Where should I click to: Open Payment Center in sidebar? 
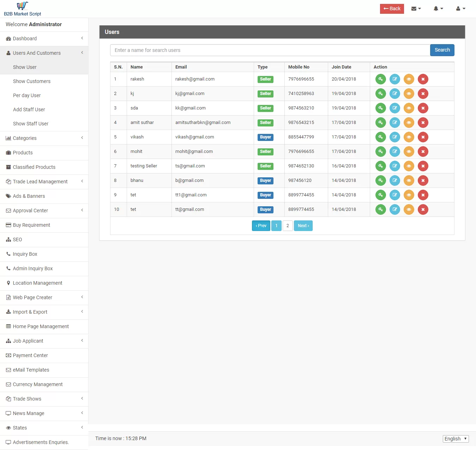(44, 355)
